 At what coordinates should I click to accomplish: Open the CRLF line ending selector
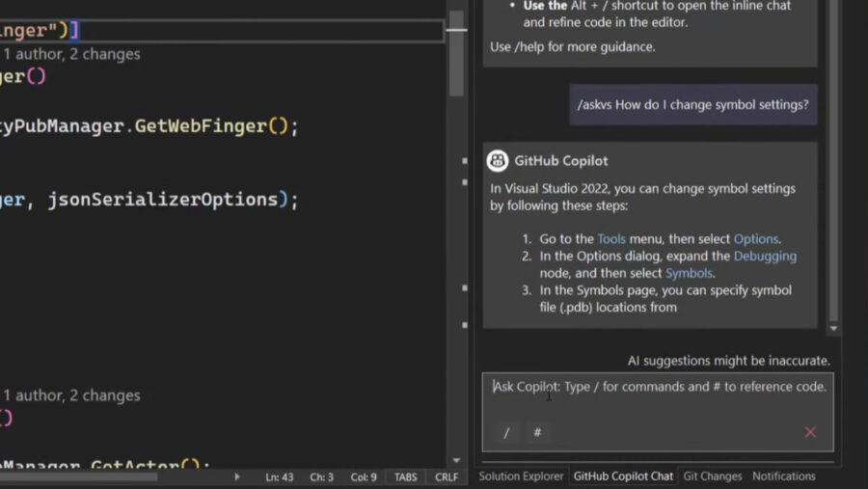point(447,476)
